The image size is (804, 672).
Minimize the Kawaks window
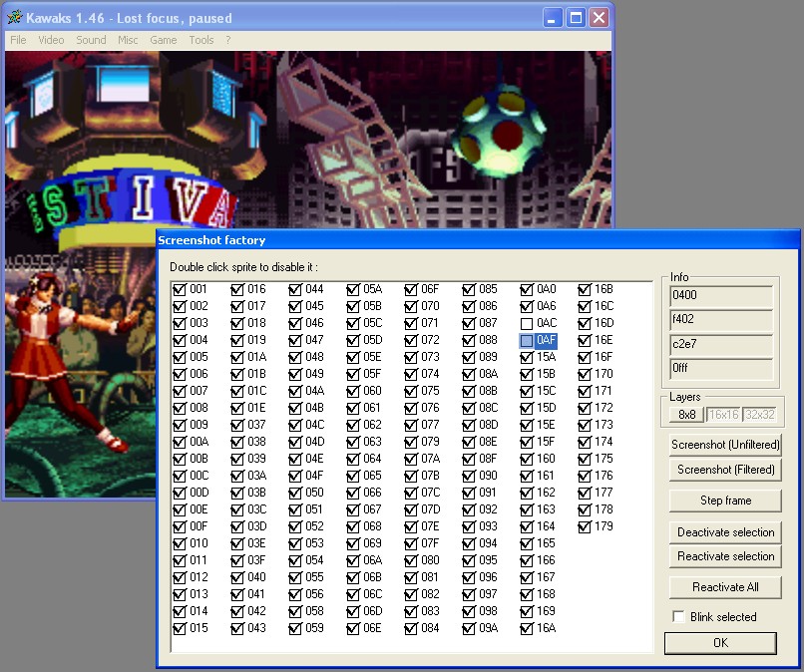[x=553, y=18]
